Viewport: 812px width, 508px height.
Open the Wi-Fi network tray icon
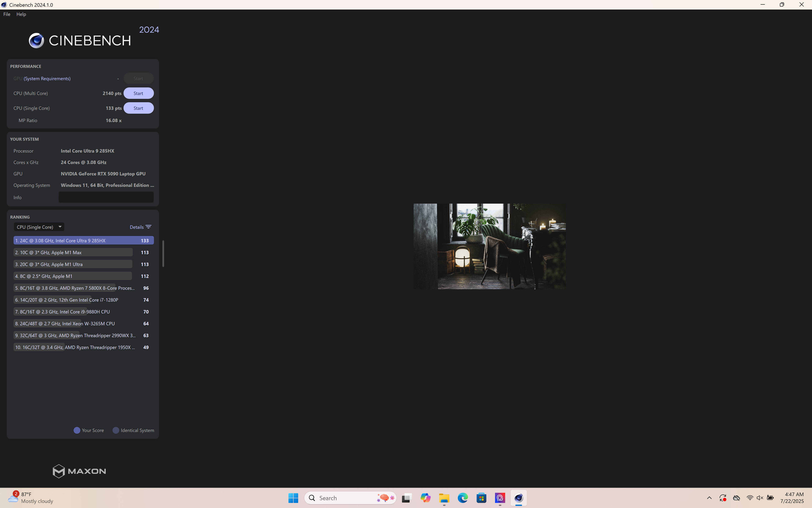[750, 498]
